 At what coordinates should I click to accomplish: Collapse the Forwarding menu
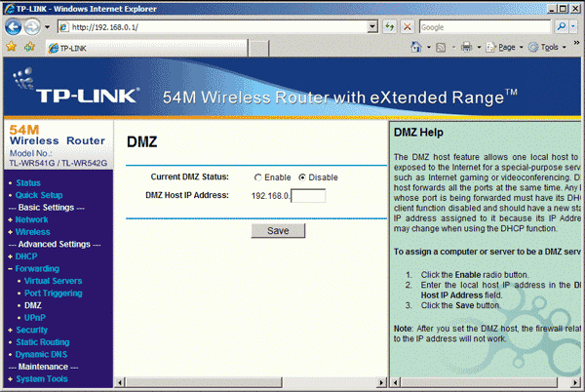point(37,269)
